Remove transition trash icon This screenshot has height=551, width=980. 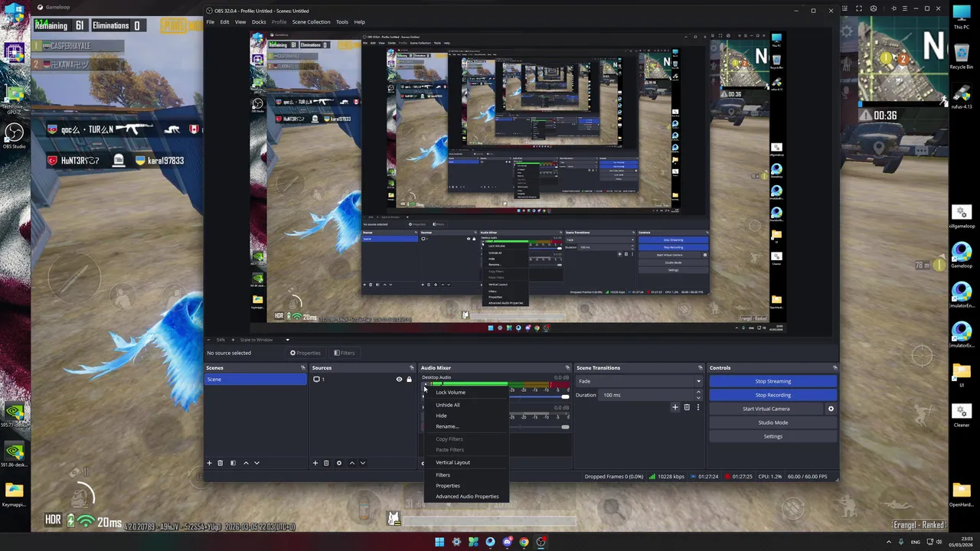687,407
